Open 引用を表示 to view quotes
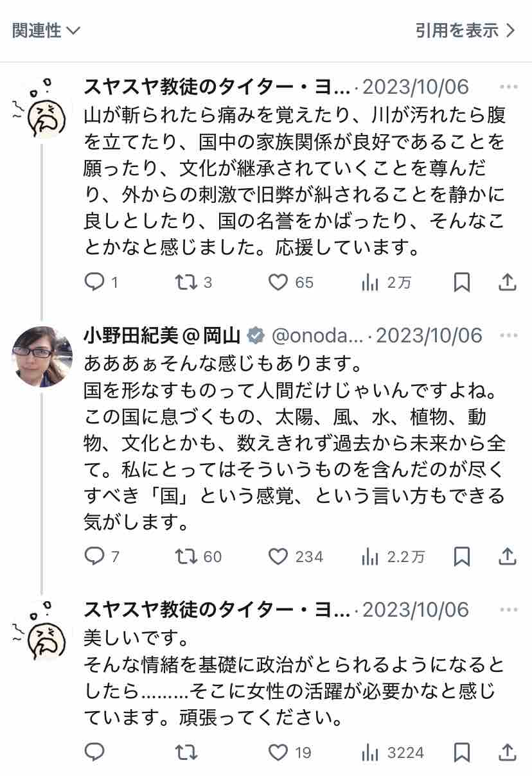Image resolution: width=532 pixels, height=776 pixels. 465,30
